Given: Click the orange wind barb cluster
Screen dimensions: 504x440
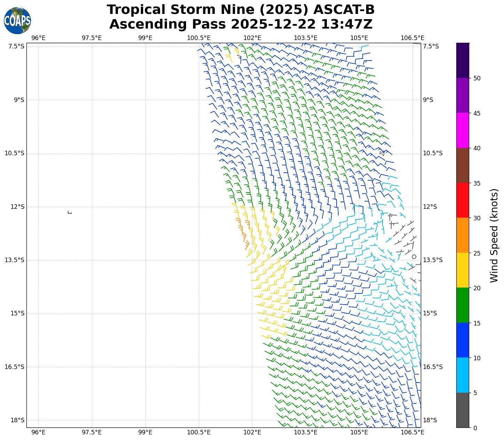Looking at the screenshot, I should click(x=243, y=232).
